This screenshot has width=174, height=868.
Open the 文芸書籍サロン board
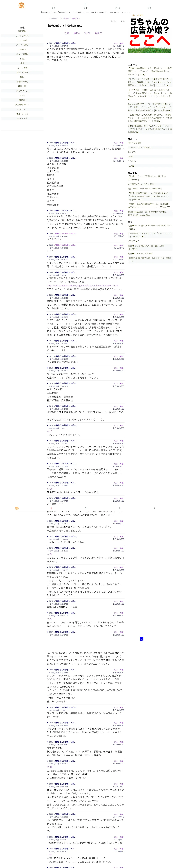(22, 104)
